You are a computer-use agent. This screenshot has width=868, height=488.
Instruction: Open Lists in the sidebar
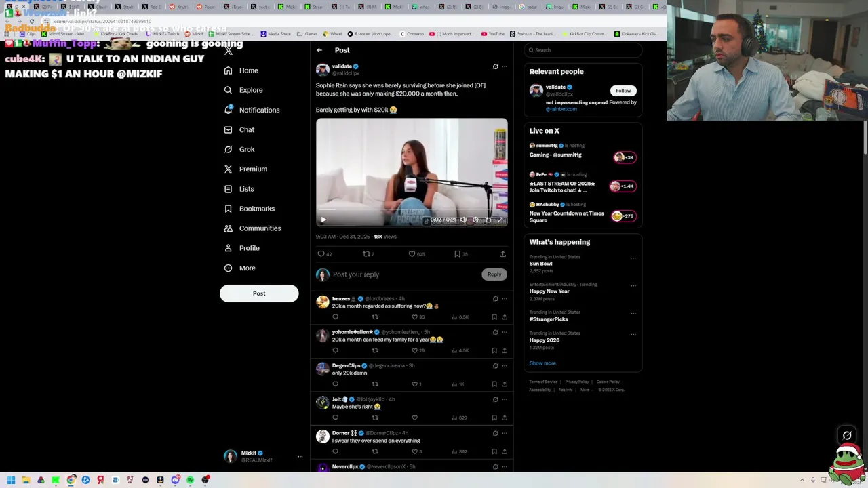coord(239,189)
